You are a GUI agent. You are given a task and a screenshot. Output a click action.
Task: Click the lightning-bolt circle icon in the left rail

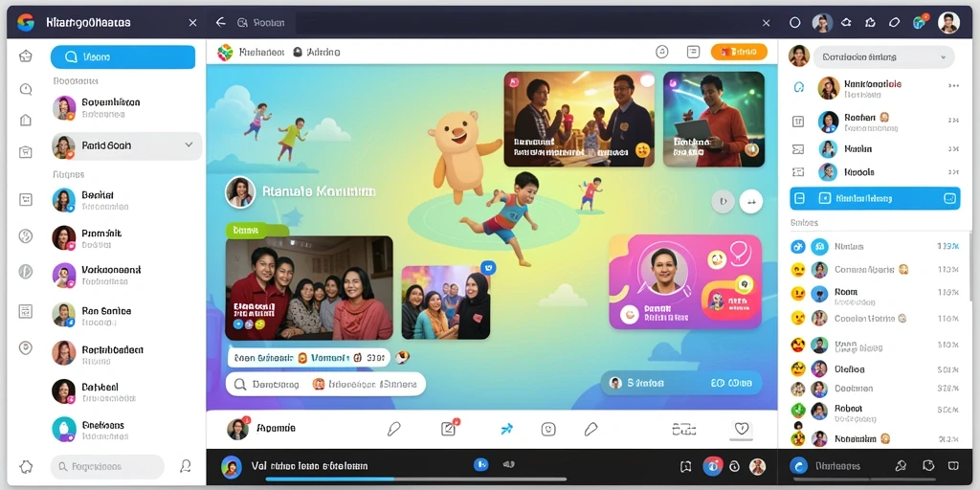coord(26,235)
